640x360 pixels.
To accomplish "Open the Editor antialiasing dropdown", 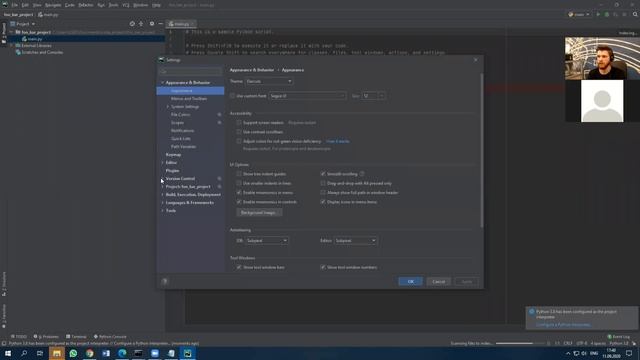I will pos(355,240).
